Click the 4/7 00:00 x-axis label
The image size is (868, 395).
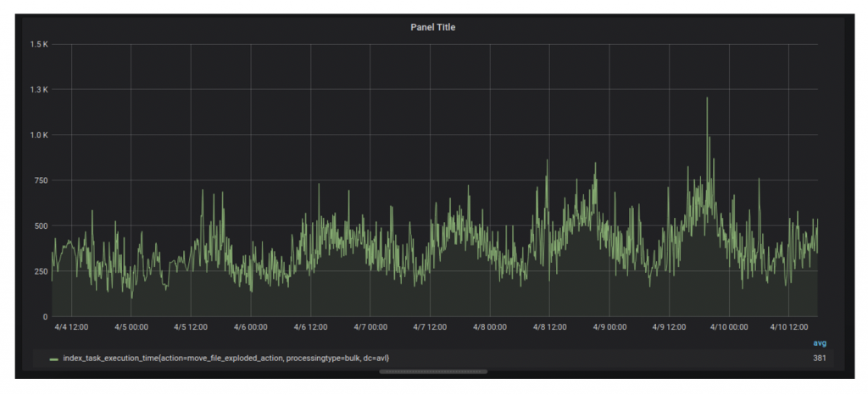click(371, 327)
